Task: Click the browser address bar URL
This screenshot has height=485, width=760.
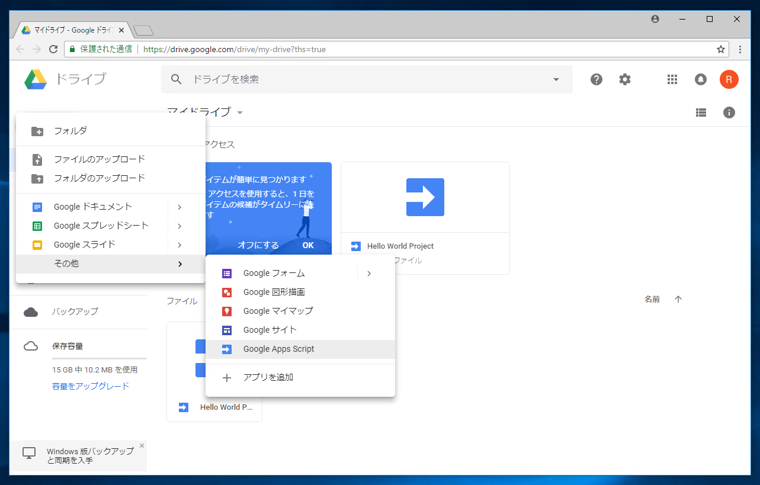Action: pyautogui.click(x=235, y=49)
